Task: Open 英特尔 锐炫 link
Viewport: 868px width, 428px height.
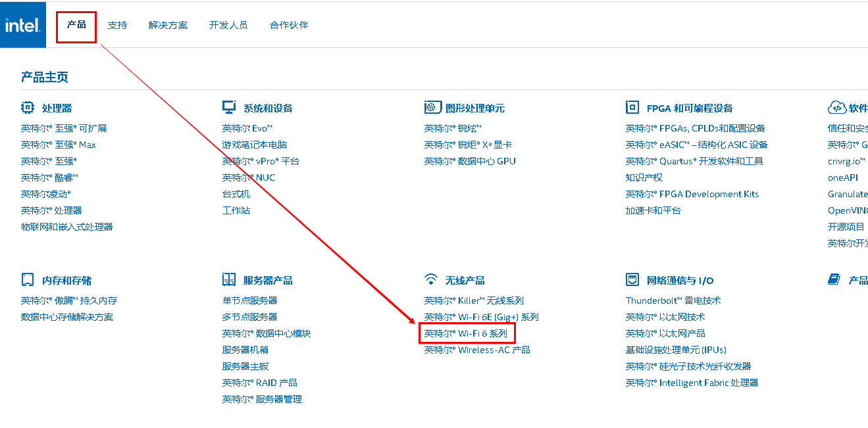Action: 453,128
